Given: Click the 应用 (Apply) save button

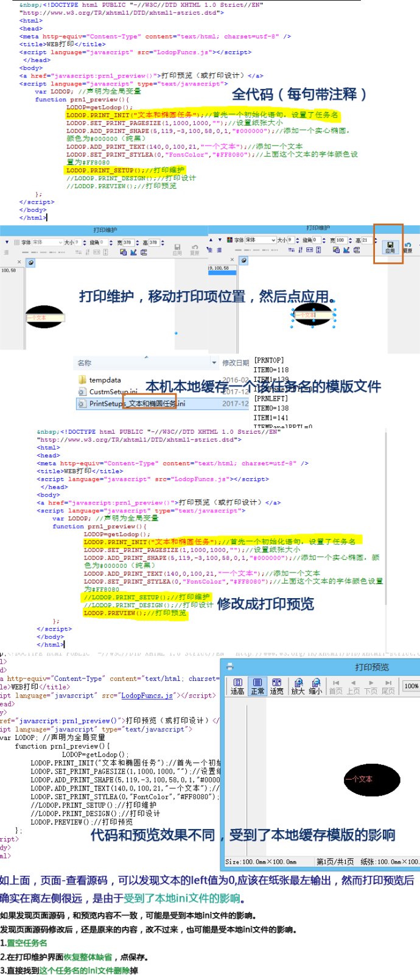Looking at the screenshot, I should tap(390, 246).
